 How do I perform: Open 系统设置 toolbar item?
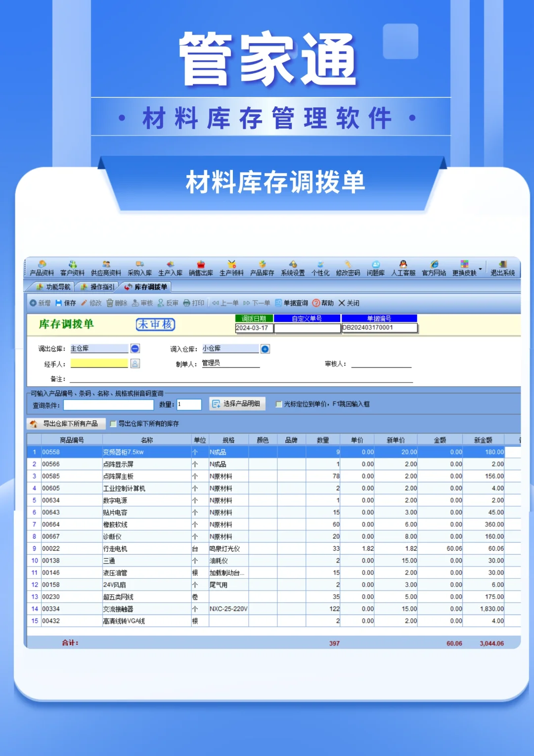[293, 268]
